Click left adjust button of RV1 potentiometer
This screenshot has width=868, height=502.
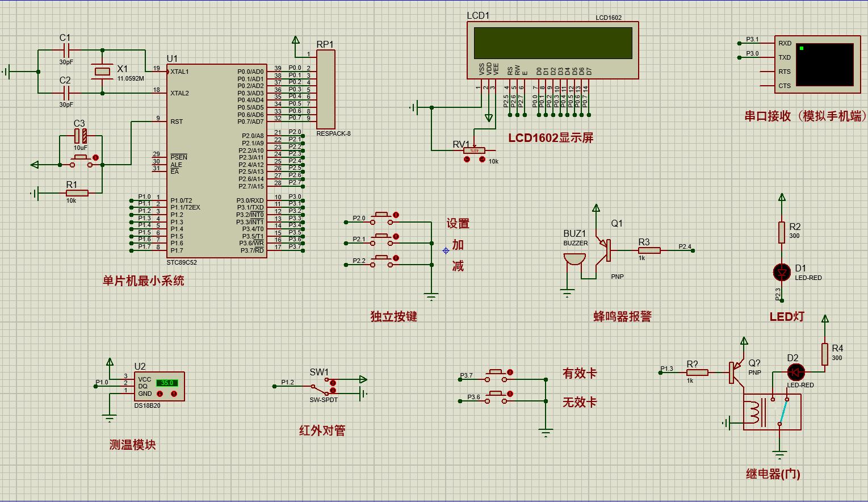(x=467, y=160)
